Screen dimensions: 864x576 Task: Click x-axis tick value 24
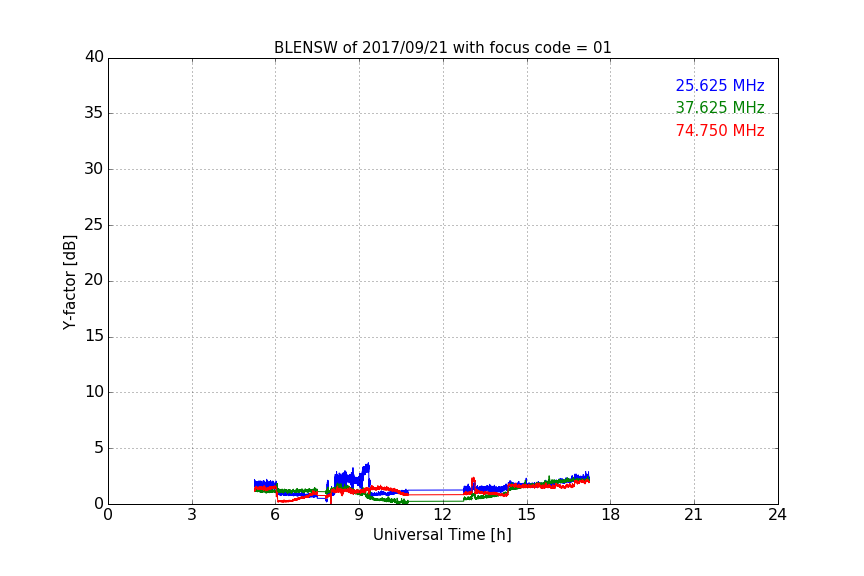click(x=777, y=515)
